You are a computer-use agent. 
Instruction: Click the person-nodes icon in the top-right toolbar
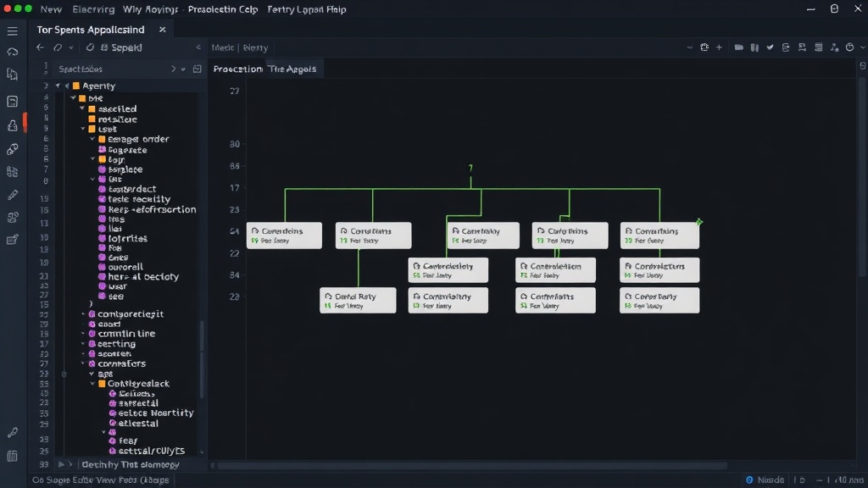(834, 47)
